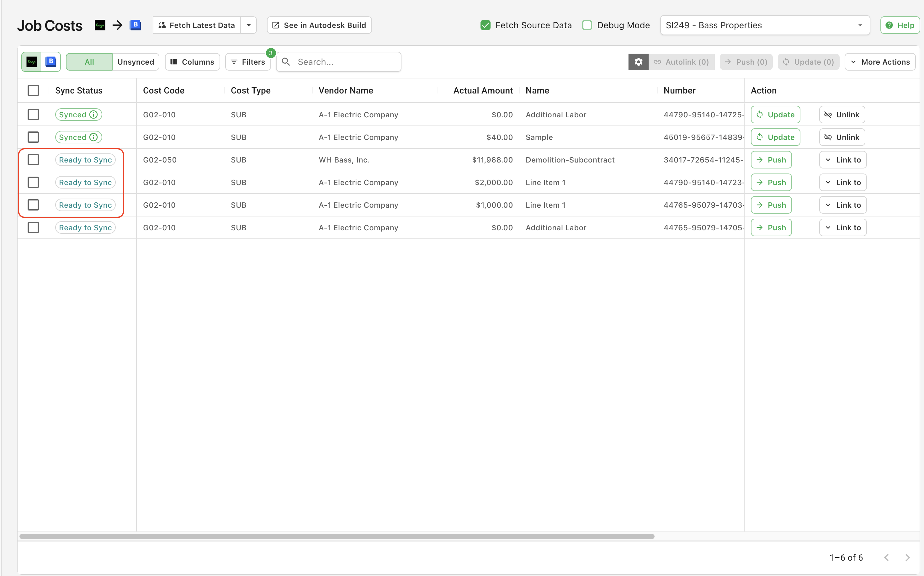Go to previous page arrow
Image resolution: width=924 pixels, height=576 pixels.
(886, 557)
